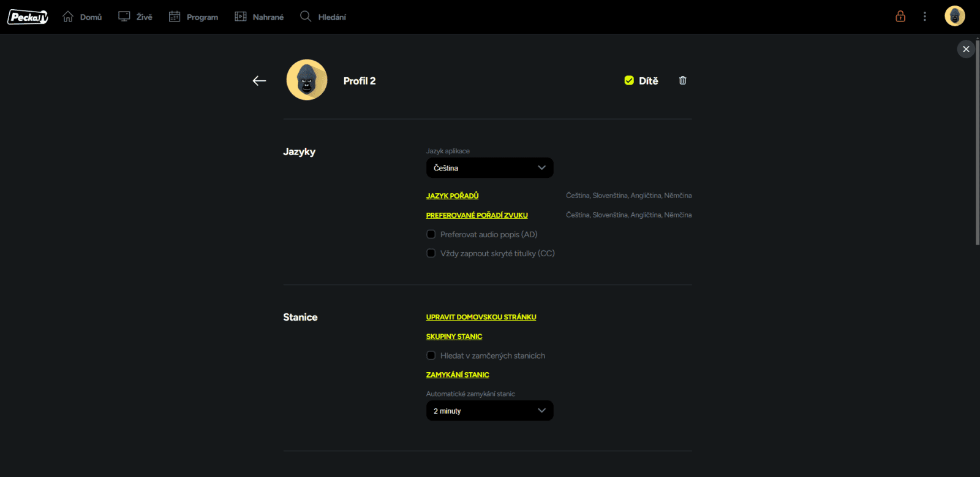980x477 pixels.
Task: Open the three-dot more options menu
Action: [925, 17]
